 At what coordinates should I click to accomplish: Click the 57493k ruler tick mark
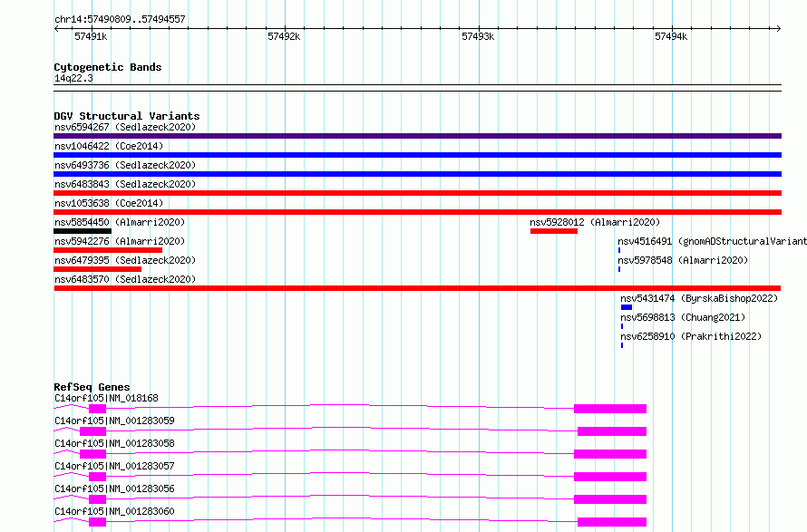(x=479, y=29)
